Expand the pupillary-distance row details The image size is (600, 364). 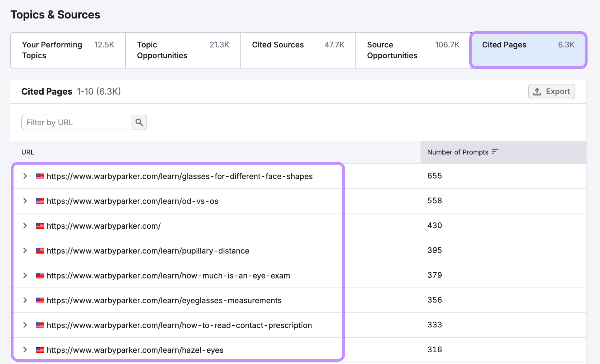[25, 250]
